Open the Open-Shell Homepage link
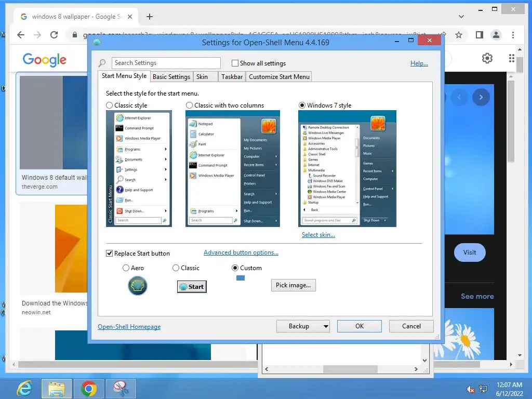Image resolution: width=532 pixels, height=399 pixels. [x=129, y=327]
